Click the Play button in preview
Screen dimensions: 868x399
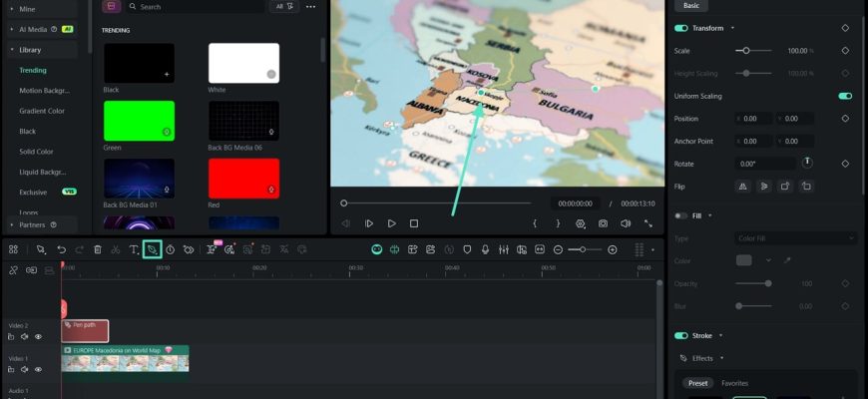tap(391, 223)
